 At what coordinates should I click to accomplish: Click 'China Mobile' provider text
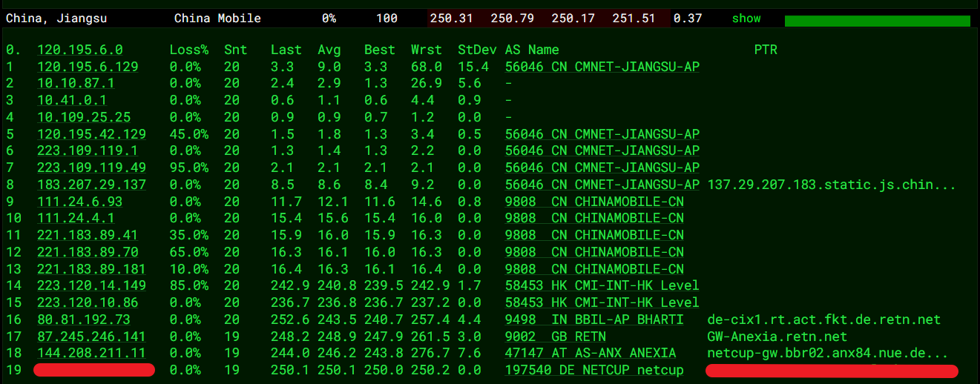point(217,18)
